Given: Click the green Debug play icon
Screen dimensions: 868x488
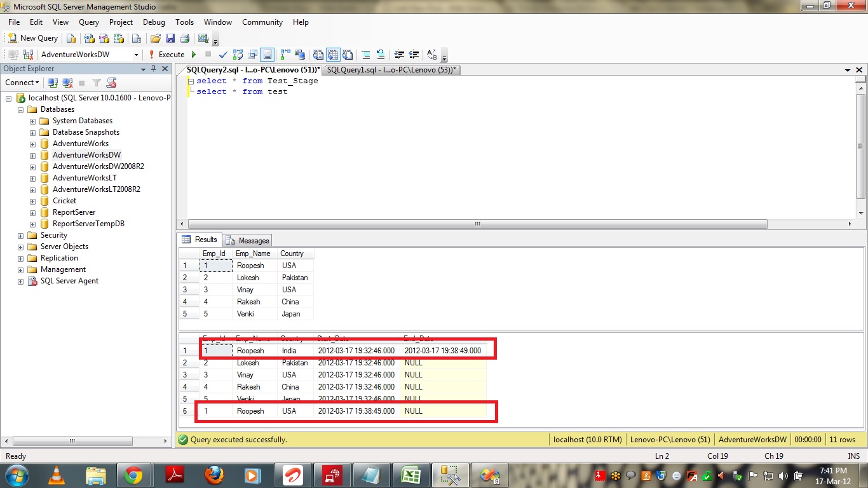Looking at the screenshot, I should pyautogui.click(x=194, y=55).
